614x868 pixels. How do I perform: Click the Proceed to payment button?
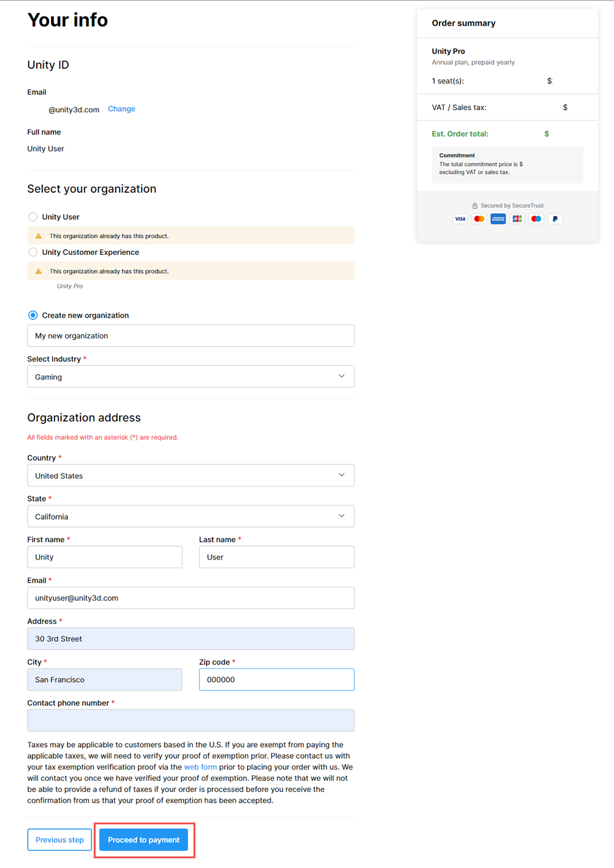click(144, 840)
